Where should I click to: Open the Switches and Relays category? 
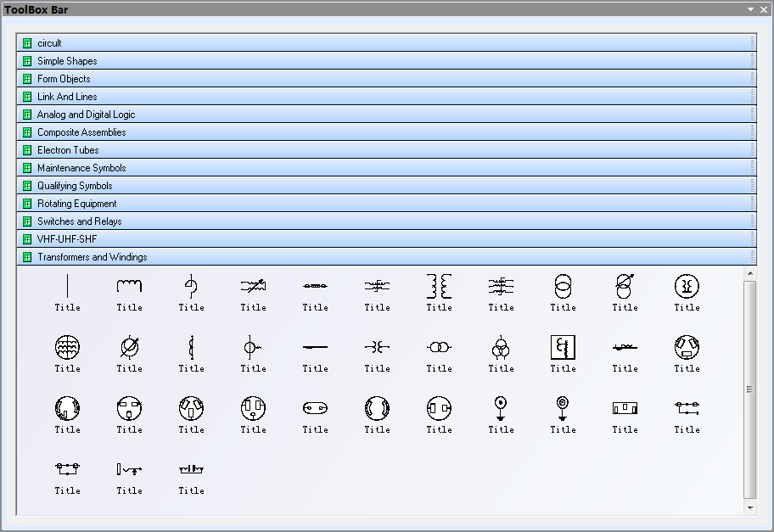[x=79, y=221]
